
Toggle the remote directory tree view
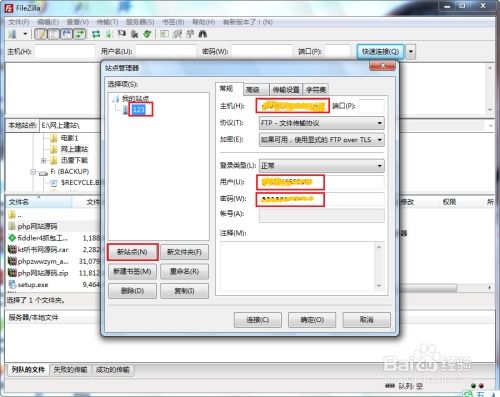[x=66, y=34]
